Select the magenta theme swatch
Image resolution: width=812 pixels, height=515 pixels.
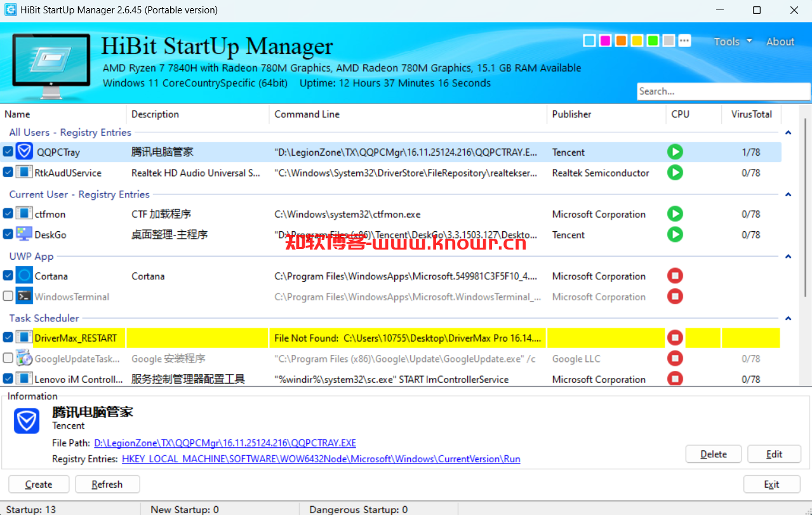pos(605,41)
